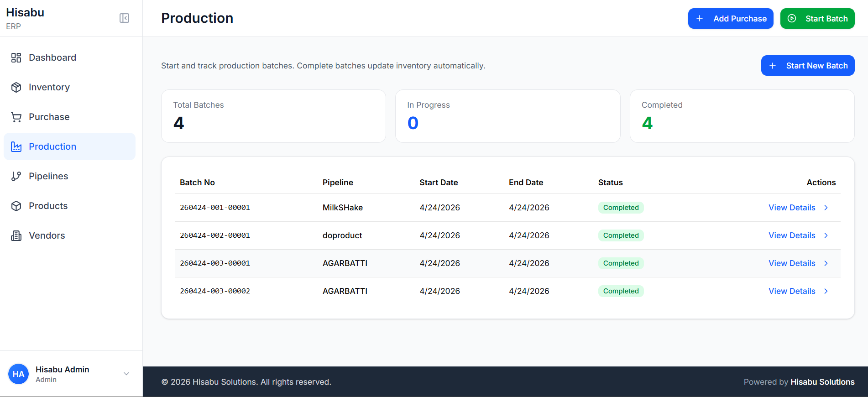Click the End Date column header
This screenshot has width=868, height=397.
point(526,183)
